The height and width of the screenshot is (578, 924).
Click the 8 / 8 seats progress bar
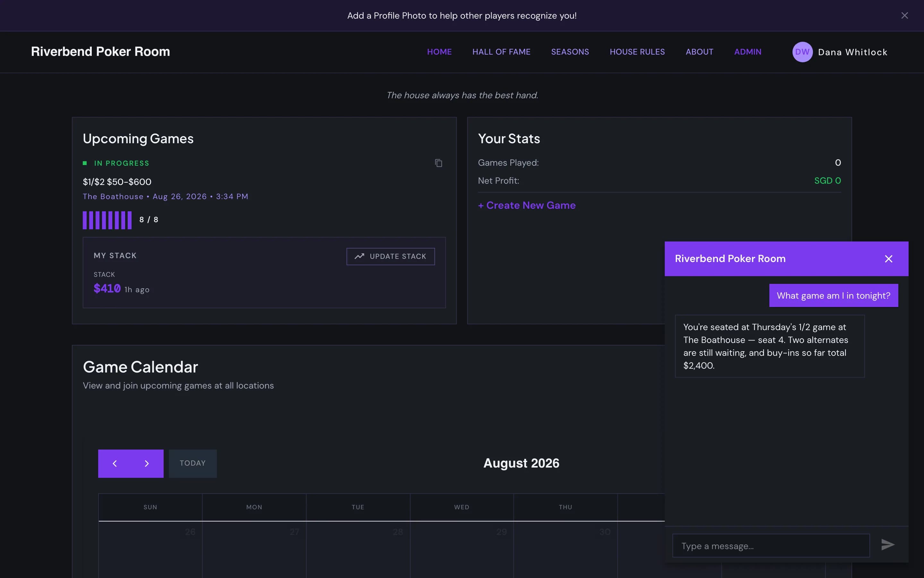107,220
